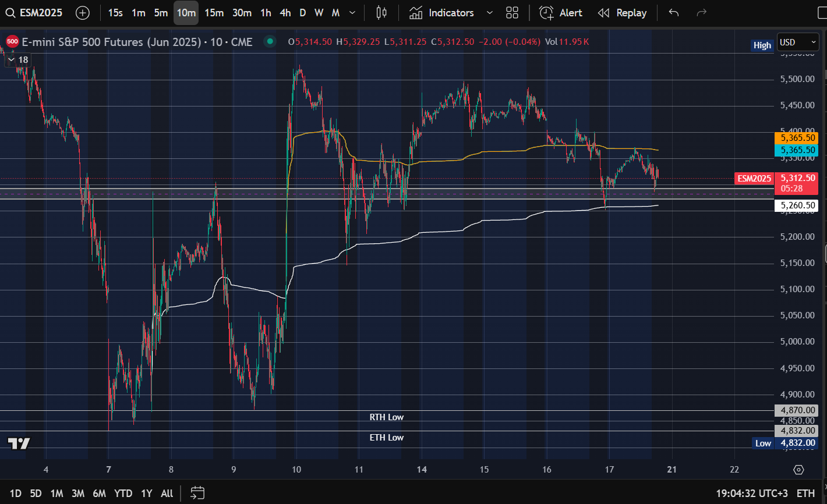Screen dimensions: 827x504
Task: Expand the time interval dropdown chevron
Action: tap(352, 13)
